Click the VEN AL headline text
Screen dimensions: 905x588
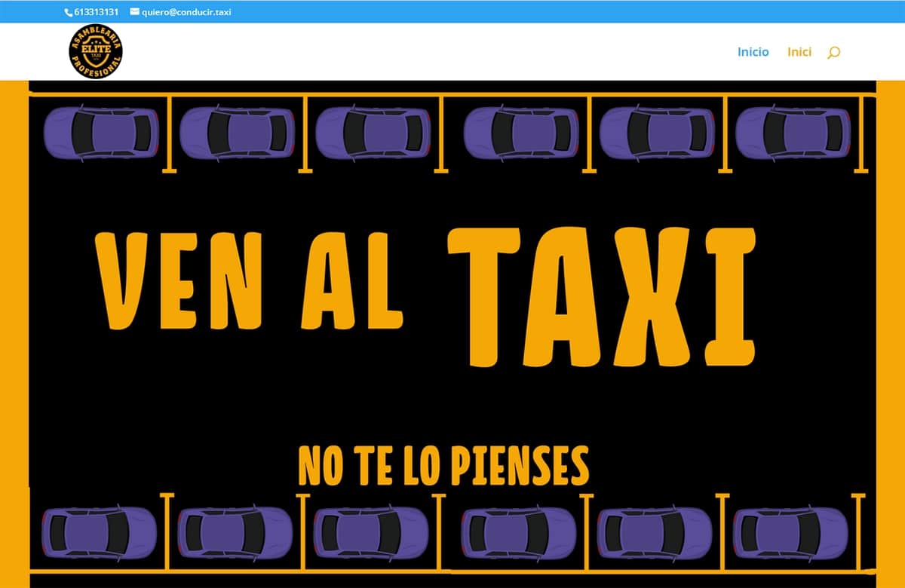(x=249, y=280)
